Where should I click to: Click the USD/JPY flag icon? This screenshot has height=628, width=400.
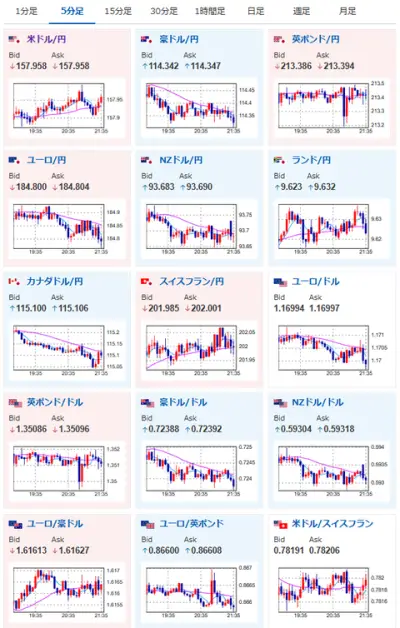point(14,39)
